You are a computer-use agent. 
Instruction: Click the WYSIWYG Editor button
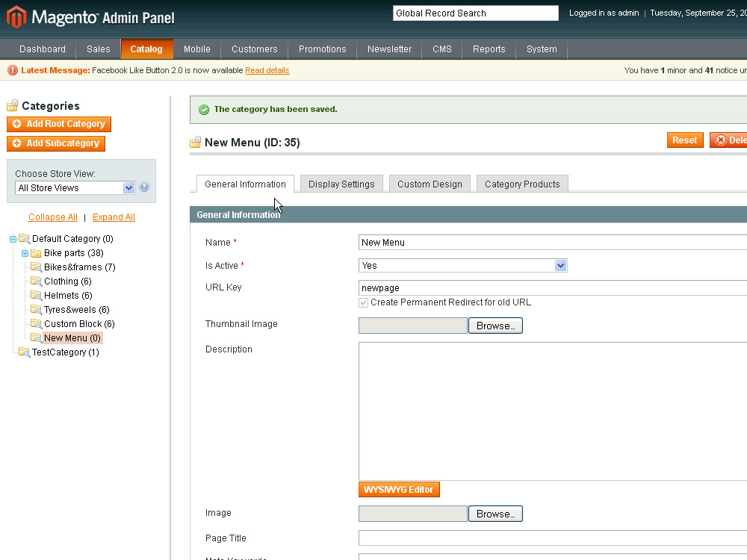pyautogui.click(x=399, y=490)
